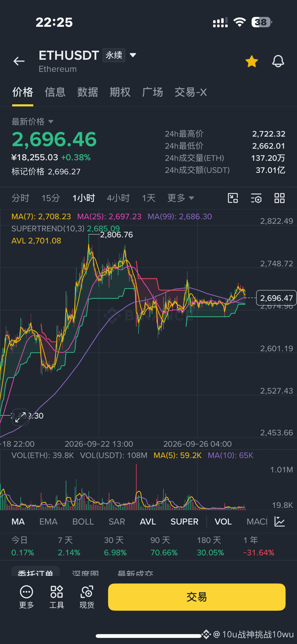The height and width of the screenshot is (644, 297).
Task: Toggle the SUPER indicator off
Action: (x=184, y=522)
